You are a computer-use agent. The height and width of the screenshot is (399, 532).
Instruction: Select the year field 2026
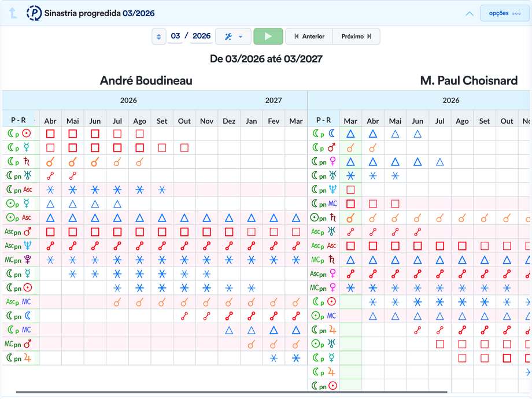click(202, 36)
